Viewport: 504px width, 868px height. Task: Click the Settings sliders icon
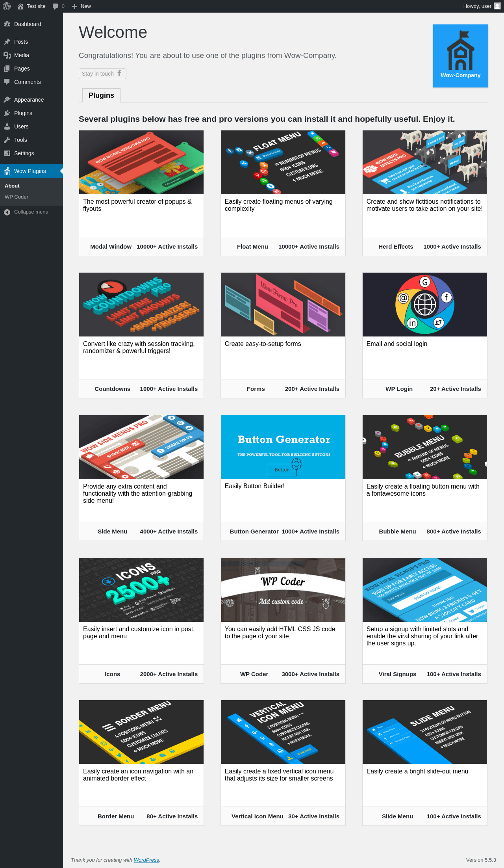(x=7, y=153)
